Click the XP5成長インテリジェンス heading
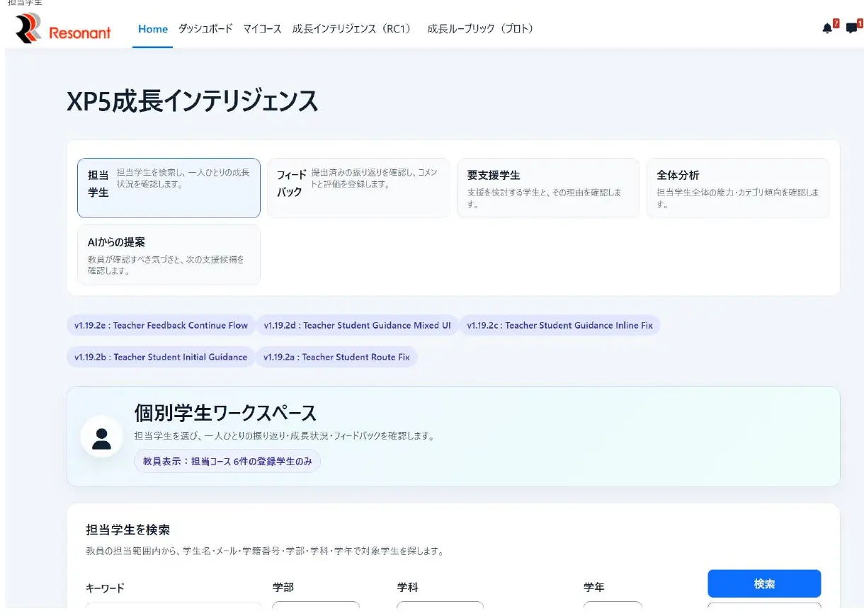 (x=193, y=102)
